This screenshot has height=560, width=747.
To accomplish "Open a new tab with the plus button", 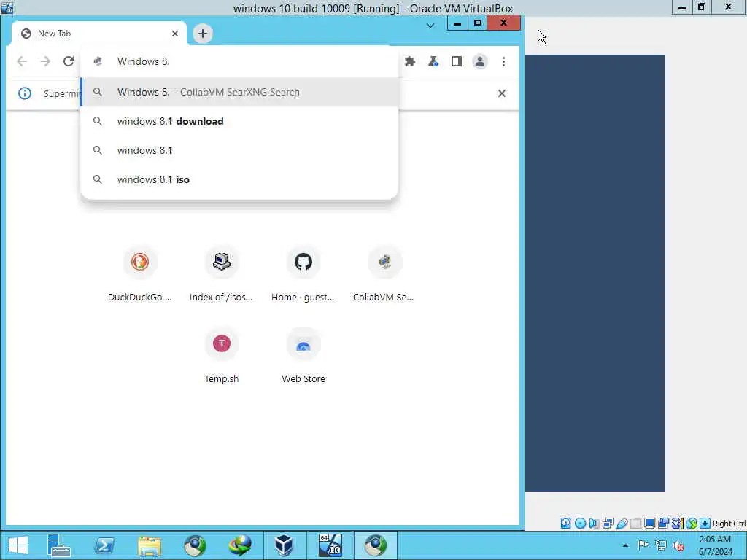I will (x=203, y=34).
